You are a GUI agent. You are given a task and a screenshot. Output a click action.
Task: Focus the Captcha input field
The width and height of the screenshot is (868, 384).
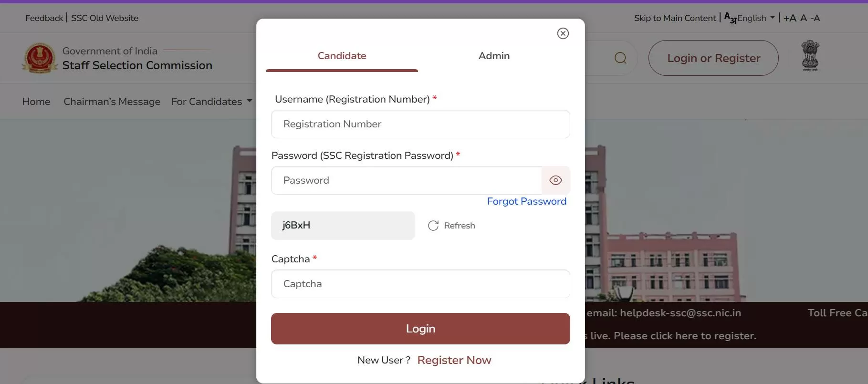coord(420,284)
